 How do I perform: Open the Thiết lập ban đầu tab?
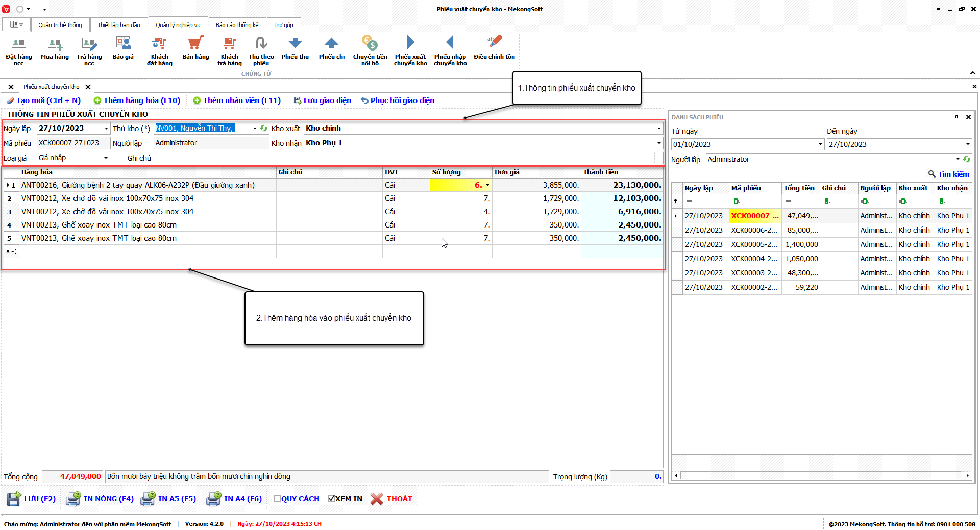118,25
